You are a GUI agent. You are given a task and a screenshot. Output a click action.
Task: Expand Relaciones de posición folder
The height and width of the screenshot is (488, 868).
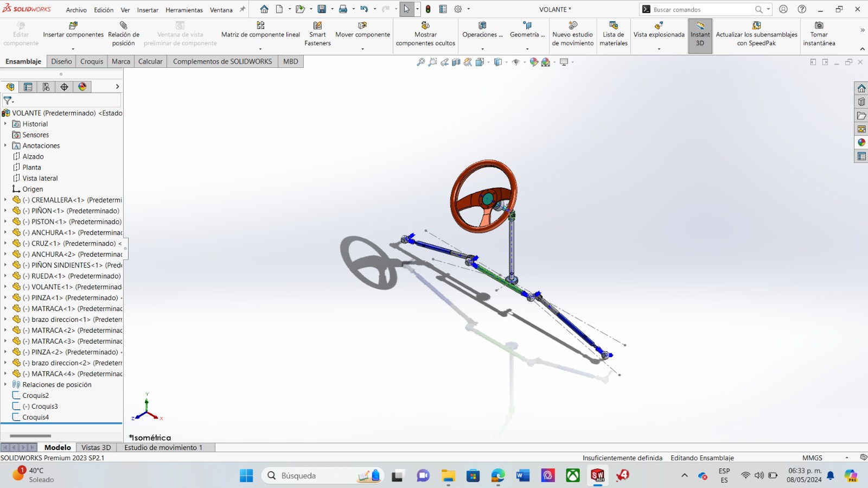tap(5, 384)
